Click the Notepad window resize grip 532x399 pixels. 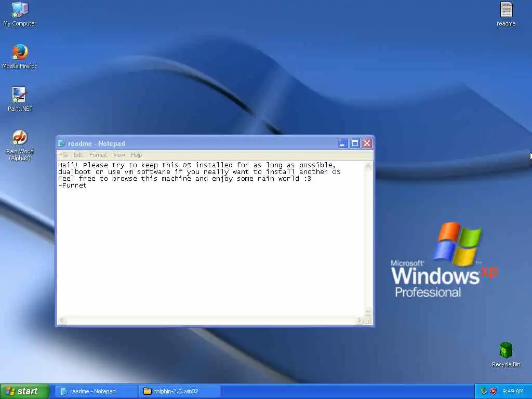click(369, 321)
